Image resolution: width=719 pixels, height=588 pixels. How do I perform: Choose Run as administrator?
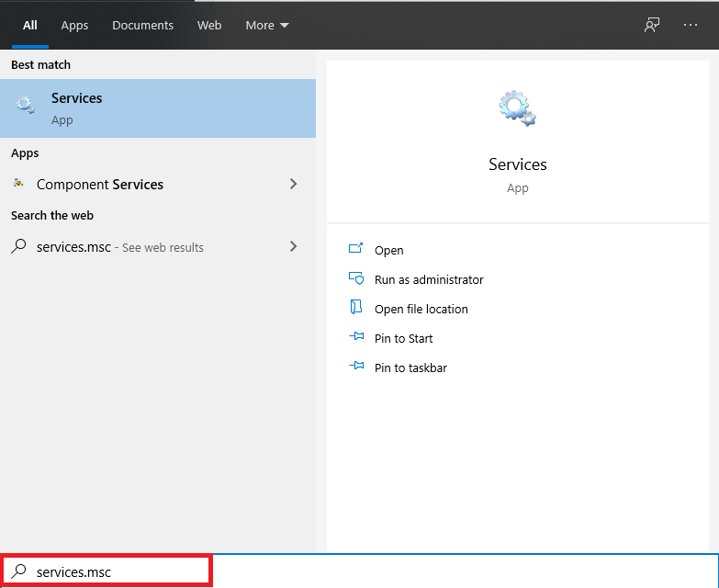point(429,280)
